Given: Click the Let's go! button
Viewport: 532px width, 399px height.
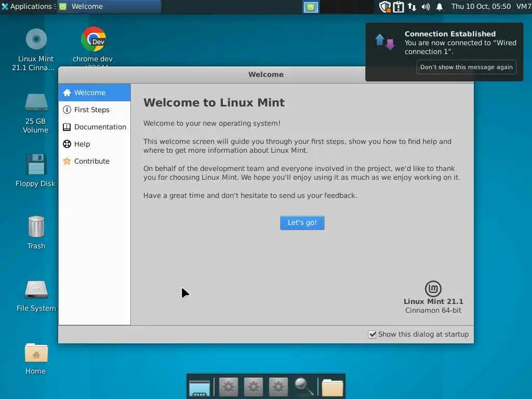Looking at the screenshot, I should click(x=302, y=223).
